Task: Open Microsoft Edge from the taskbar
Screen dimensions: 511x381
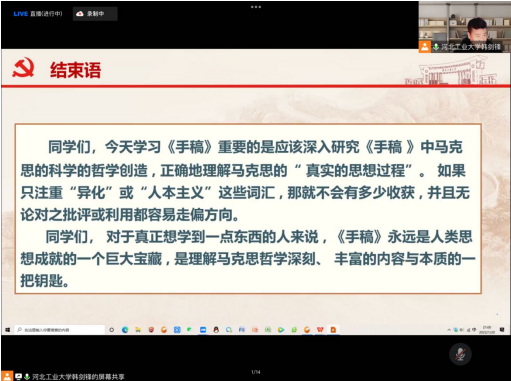Action: click(x=125, y=330)
